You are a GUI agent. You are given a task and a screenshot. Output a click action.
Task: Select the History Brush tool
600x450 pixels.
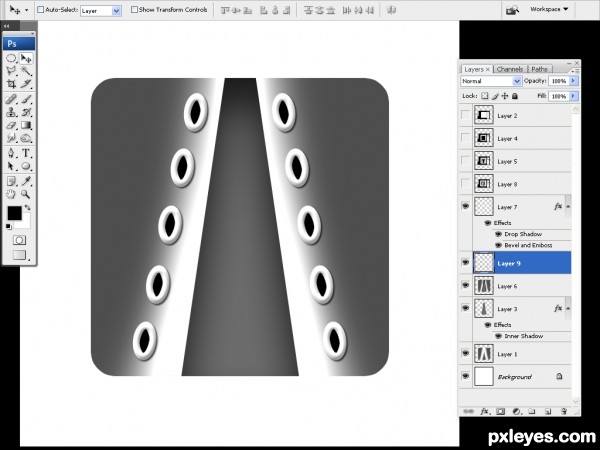[x=26, y=112]
